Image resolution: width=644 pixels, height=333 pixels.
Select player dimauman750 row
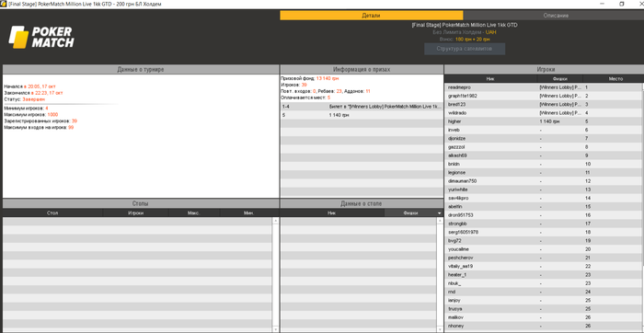click(x=542, y=181)
